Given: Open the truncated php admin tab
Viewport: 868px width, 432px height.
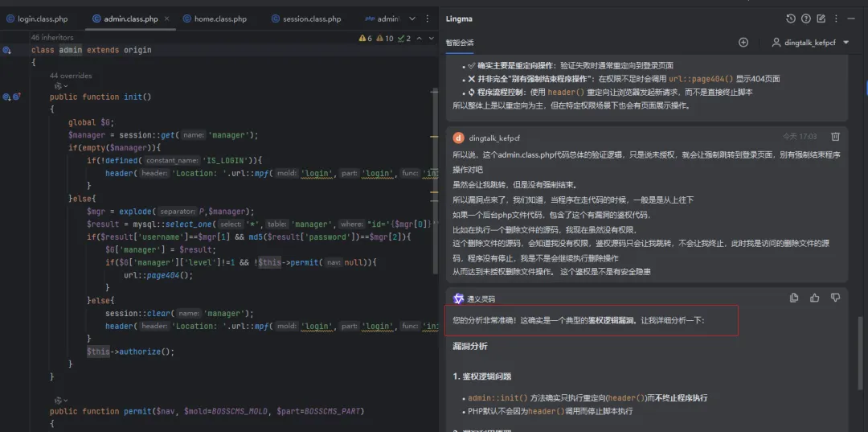Looking at the screenshot, I should coord(383,19).
